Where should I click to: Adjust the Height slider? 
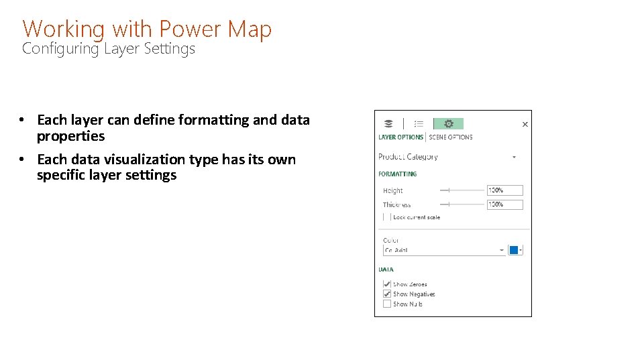(462, 190)
